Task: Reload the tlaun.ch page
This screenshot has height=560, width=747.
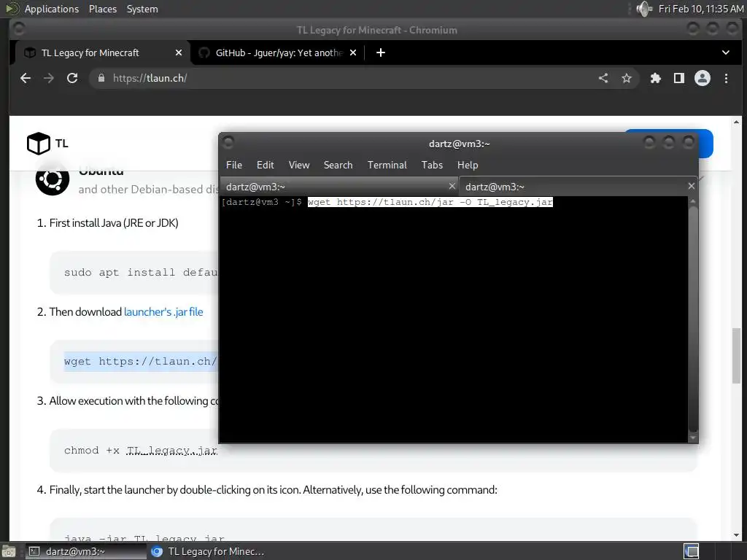Action: pyautogui.click(x=72, y=78)
